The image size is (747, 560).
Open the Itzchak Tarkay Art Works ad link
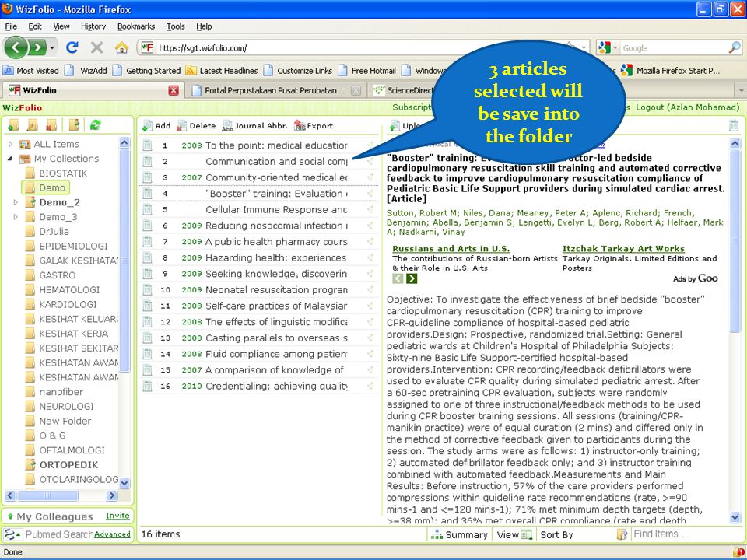pyautogui.click(x=623, y=248)
